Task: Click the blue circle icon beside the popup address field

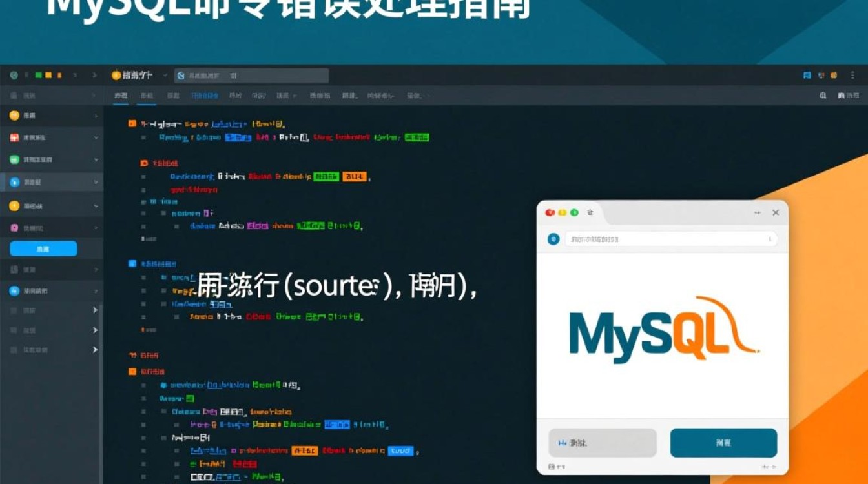Action: (x=553, y=239)
